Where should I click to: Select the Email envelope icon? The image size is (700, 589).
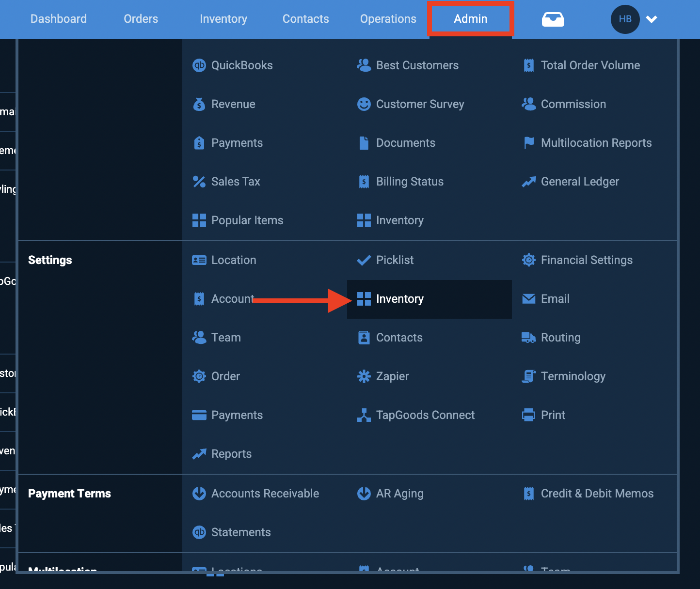pos(529,299)
